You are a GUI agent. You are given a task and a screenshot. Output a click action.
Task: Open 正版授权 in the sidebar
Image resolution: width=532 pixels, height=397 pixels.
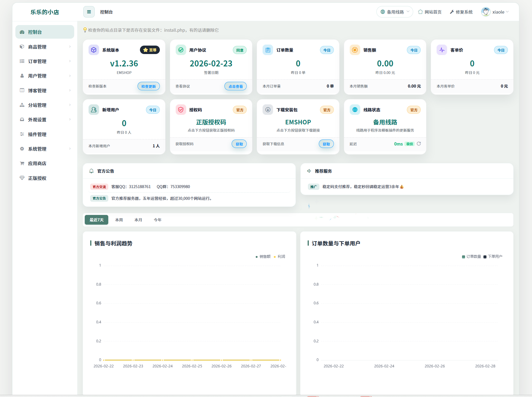pyautogui.click(x=37, y=178)
